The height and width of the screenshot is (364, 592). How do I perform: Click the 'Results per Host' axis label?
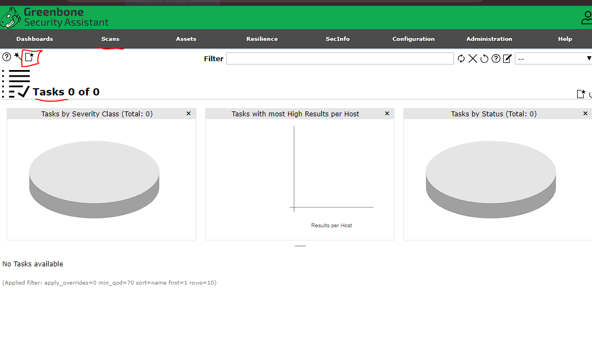(332, 226)
